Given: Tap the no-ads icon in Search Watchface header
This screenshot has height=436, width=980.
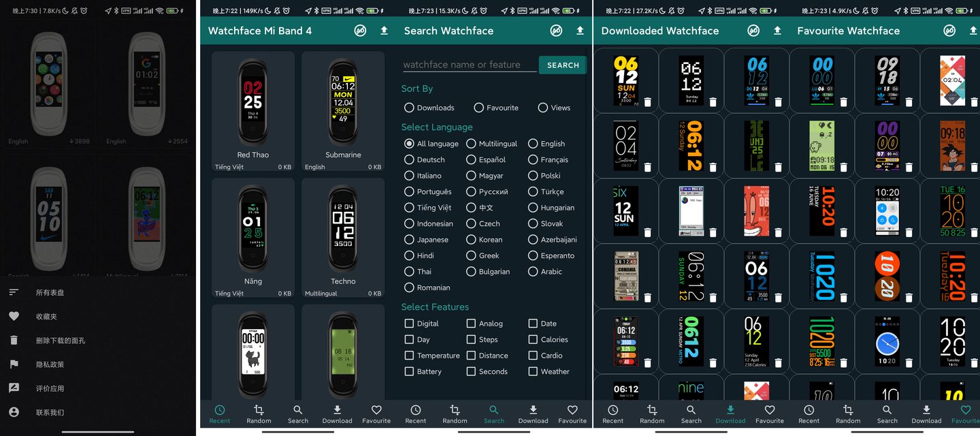Looking at the screenshot, I should (x=556, y=31).
